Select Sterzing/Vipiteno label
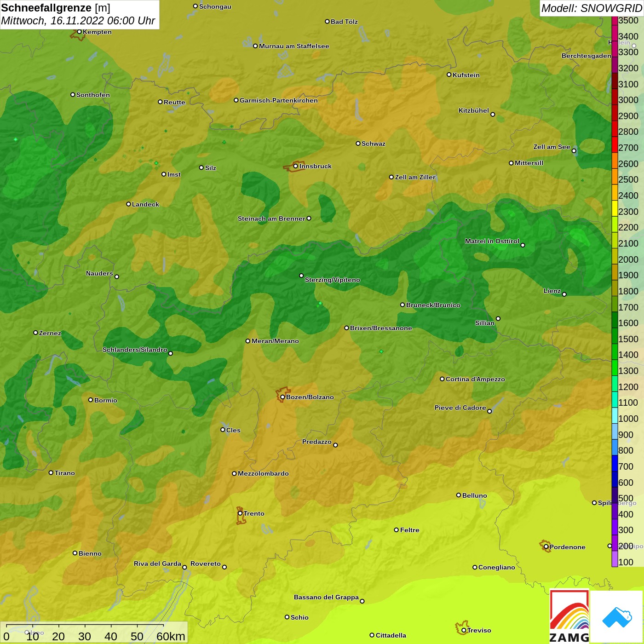The height and width of the screenshot is (644, 644). click(333, 280)
